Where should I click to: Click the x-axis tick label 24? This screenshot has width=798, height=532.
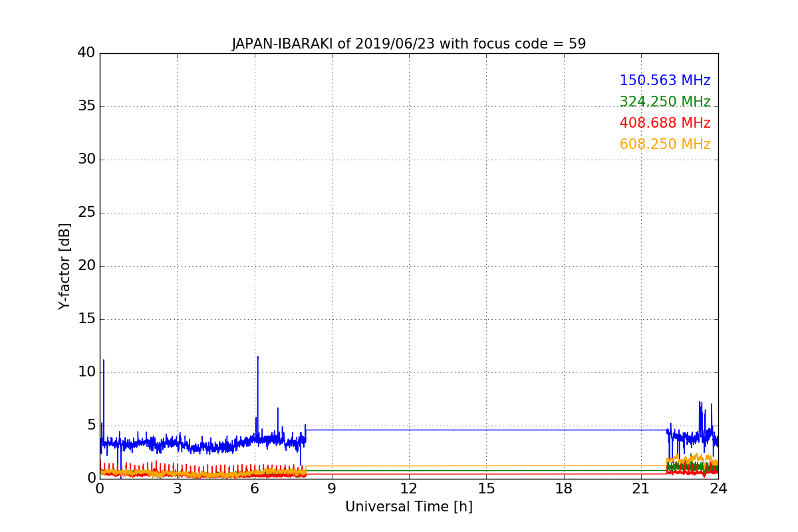718,488
